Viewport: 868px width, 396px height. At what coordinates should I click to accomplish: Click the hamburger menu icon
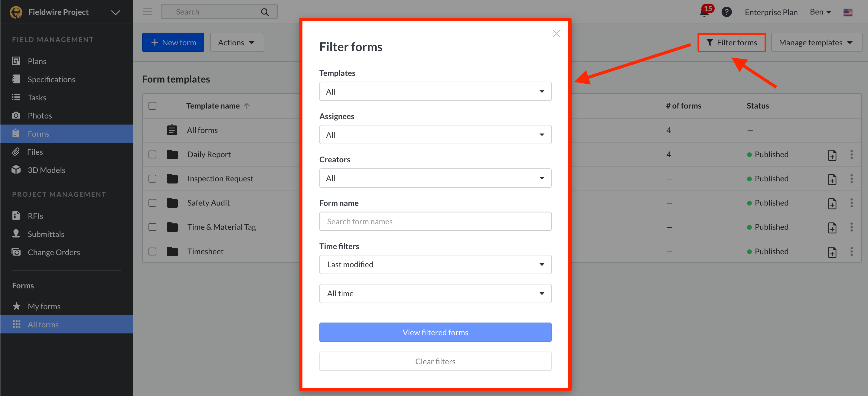[147, 12]
